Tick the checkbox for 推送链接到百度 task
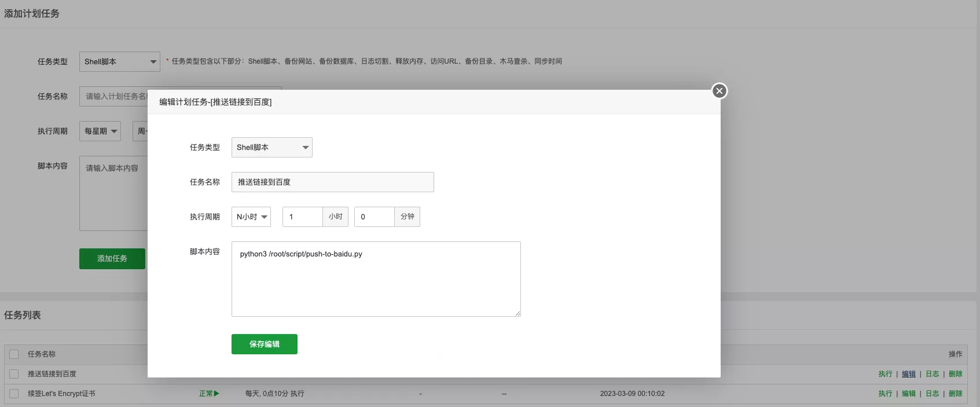Screen dimensions: 980x407 coord(14,374)
